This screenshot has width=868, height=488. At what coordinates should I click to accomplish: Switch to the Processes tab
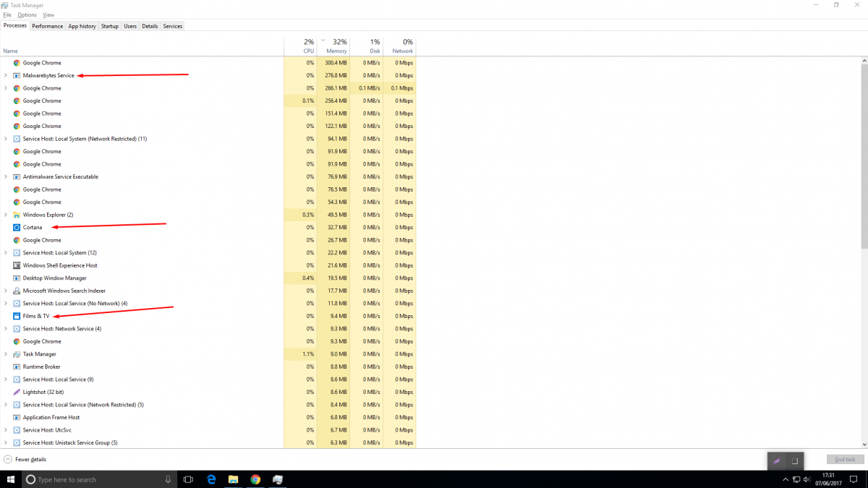pyautogui.click(x=15, y=26)
